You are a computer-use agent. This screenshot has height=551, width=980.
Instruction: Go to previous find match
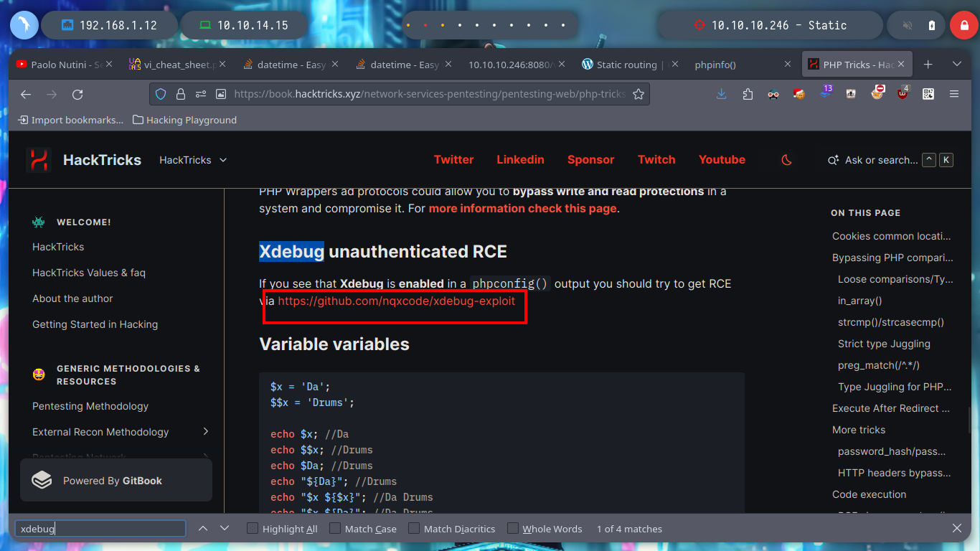pos(203,529)
